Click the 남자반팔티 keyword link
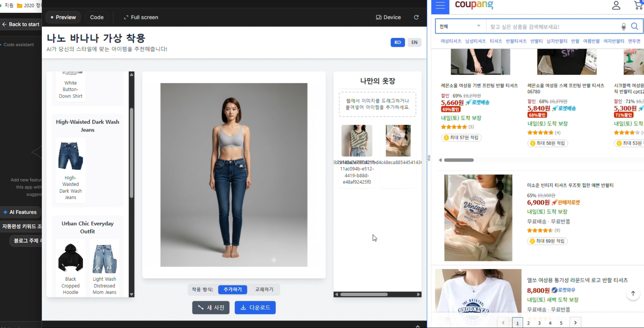The image size is (644, 328). pos(557,41)
